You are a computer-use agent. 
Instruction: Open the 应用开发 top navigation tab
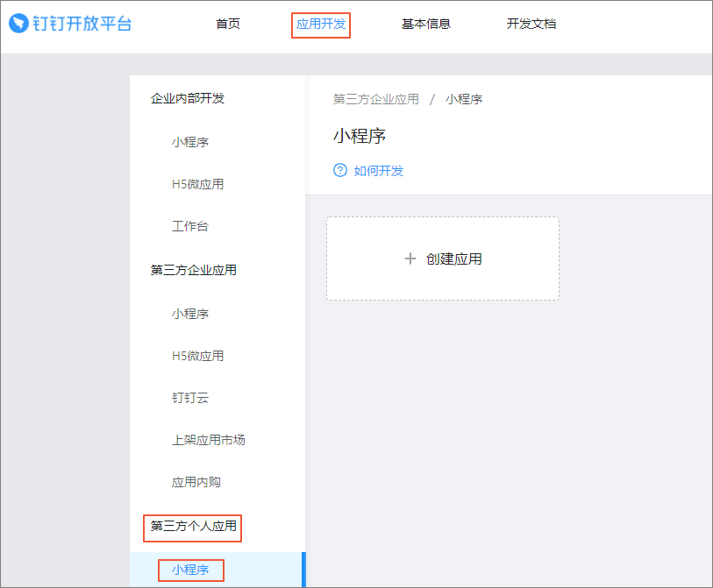[x=321, y=24]
